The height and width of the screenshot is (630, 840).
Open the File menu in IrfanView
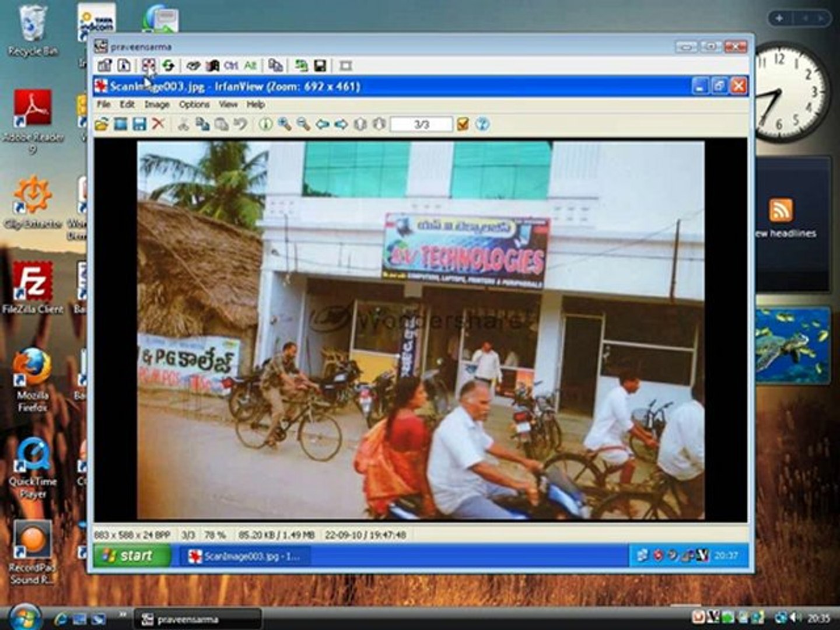coord(103,104)
